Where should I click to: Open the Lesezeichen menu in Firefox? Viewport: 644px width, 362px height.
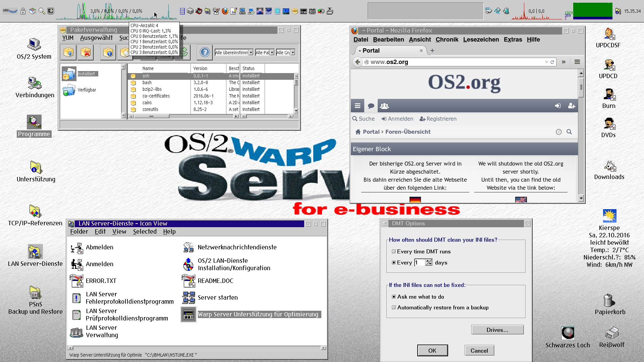(x=481, y=40)
